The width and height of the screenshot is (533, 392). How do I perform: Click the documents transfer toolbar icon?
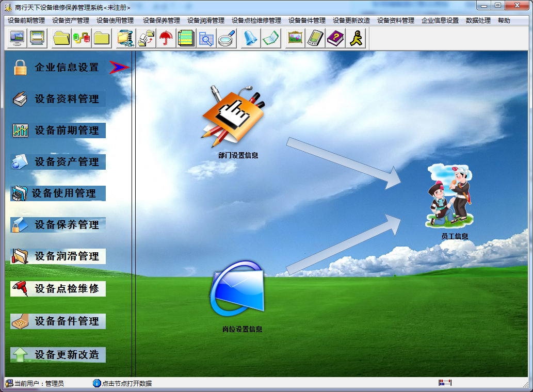pyautogui.click(x=146, y=38)
